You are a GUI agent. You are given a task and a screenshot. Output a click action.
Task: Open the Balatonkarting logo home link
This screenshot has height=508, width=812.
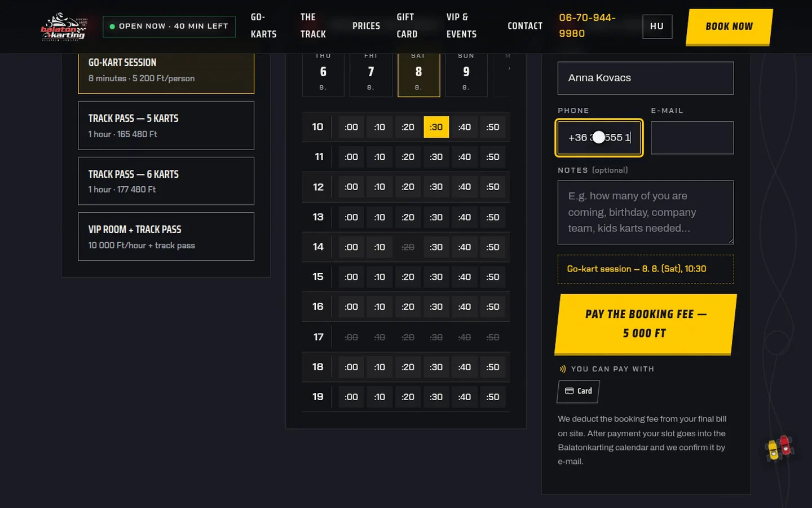(64, 27)
